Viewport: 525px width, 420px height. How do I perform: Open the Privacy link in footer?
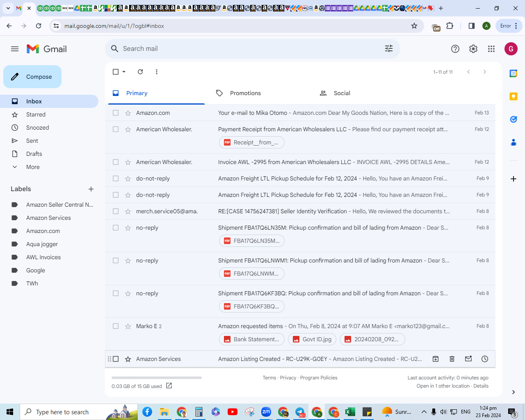(288, 378)
